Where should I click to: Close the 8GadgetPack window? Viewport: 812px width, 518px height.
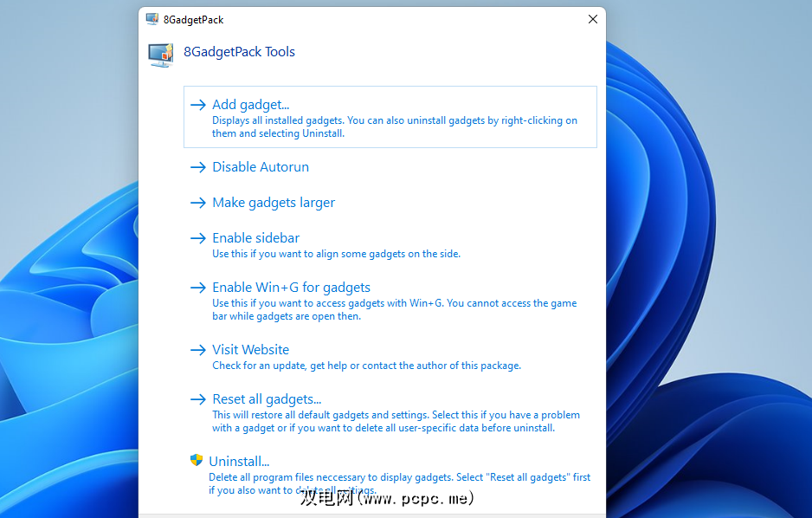pyautogui.click(x=593, y=19)
